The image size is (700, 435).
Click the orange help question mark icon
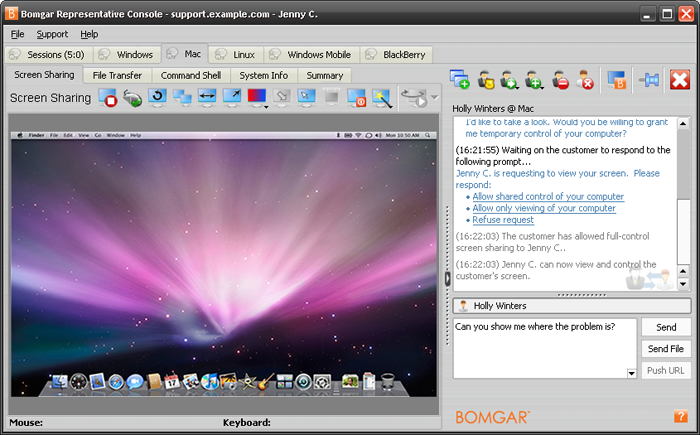click(681, 416)
